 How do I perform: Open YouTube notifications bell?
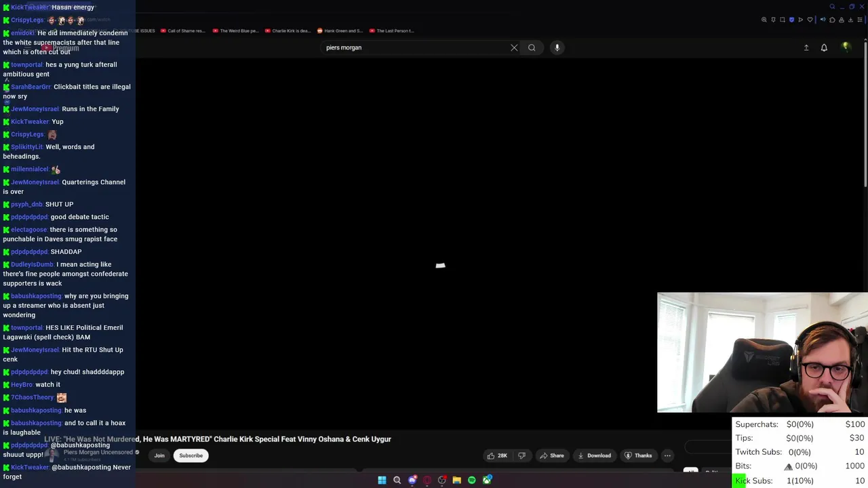[x=824, y=47]
